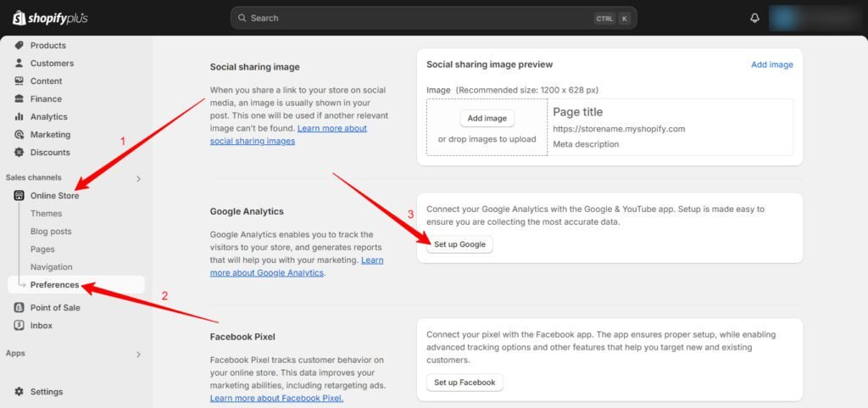Image resolution: width=868 pixels, height=408 pixels.
Task: Select Preferences under Online Store
Action: (x=75, y=284)
